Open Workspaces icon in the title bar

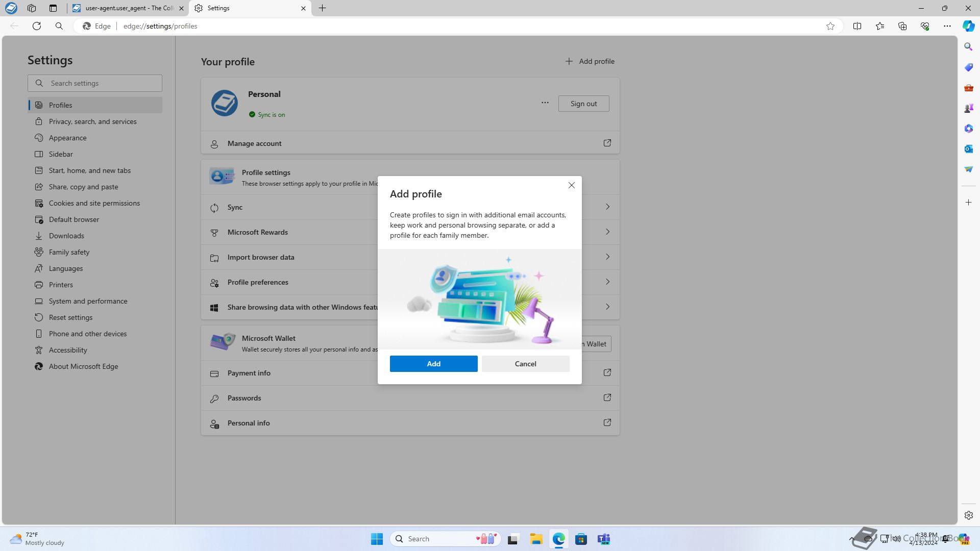(x=32, y=8)
